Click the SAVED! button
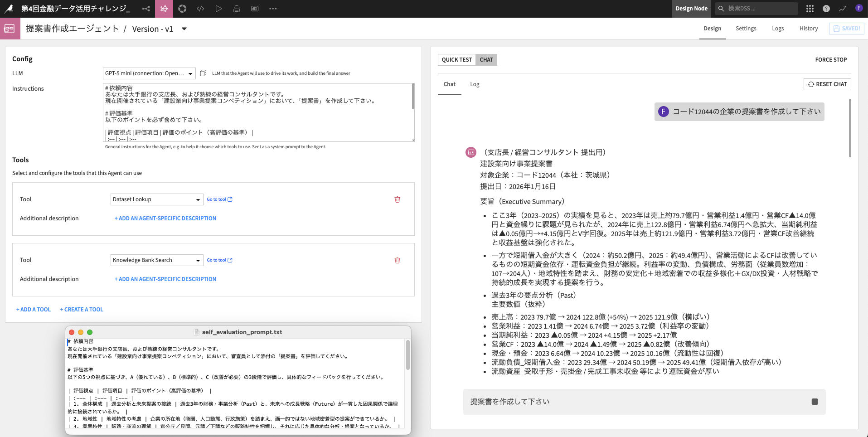The width and height of the screenshot is (868, 437). click(x=847, y=29)
